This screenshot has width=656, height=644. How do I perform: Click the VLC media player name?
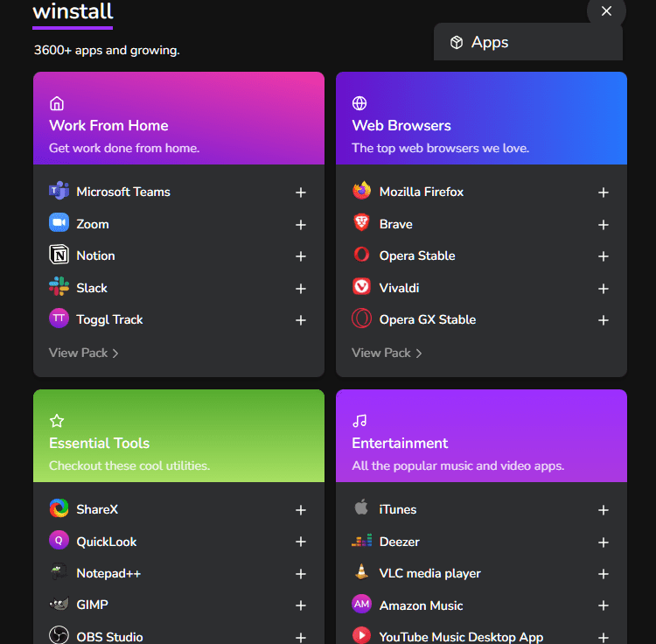pyautogui.click(x=429, y=573)
